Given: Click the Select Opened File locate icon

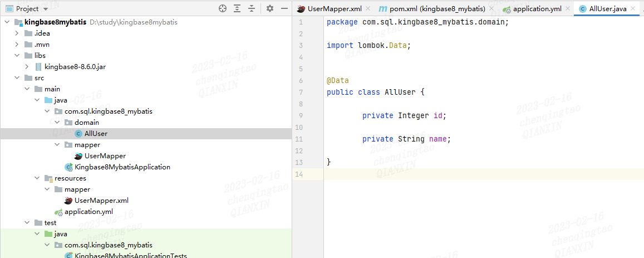Looking at the screenshot, I should 223,8.
